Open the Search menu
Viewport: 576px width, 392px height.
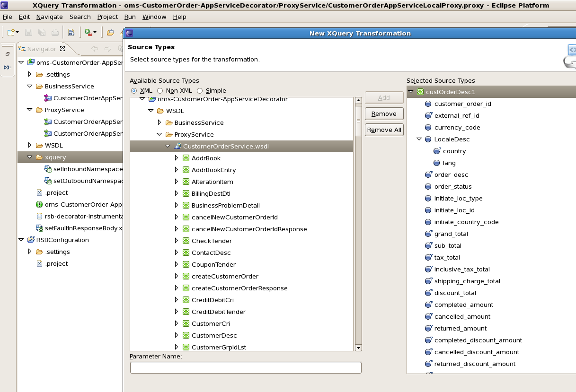[80, 17]
